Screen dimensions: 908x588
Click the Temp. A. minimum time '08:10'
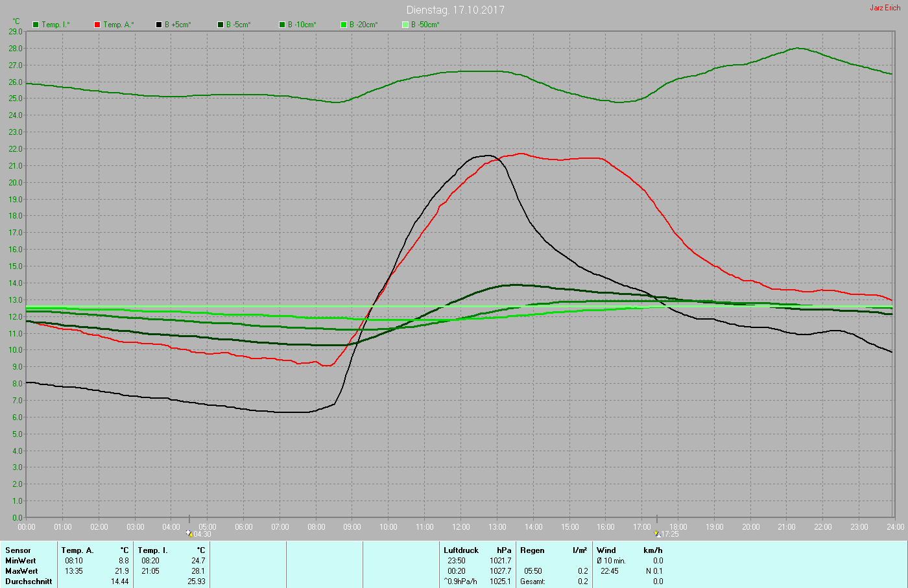(x=74, y=561)
